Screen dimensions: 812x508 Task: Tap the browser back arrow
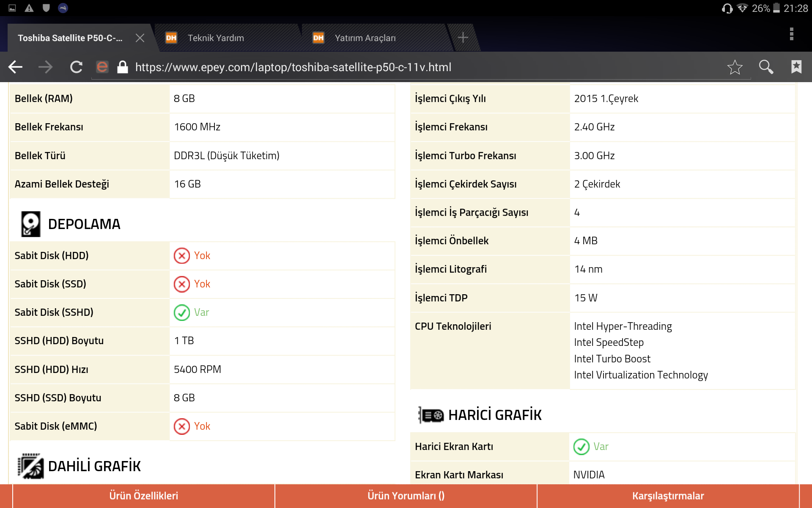point(16,67)
